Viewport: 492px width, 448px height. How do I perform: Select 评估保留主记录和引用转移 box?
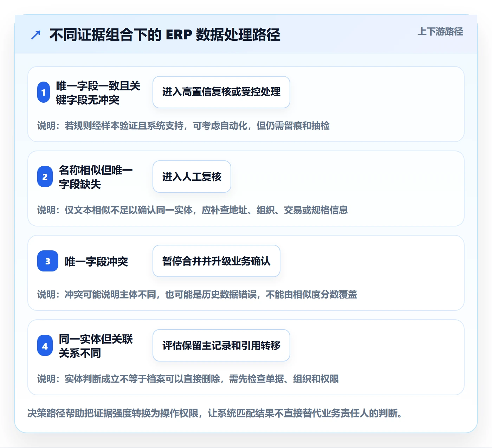(x=221, y=345)
